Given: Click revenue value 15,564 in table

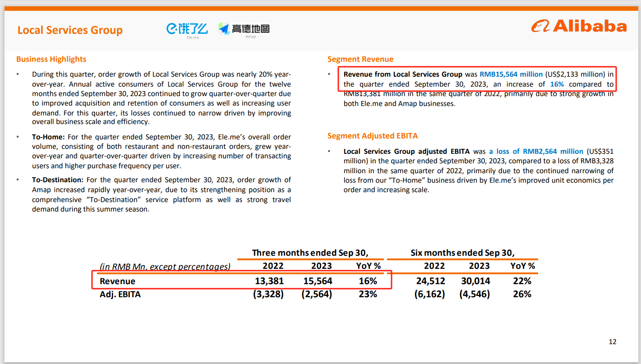Looking at the screenshot, I should 318,281.
